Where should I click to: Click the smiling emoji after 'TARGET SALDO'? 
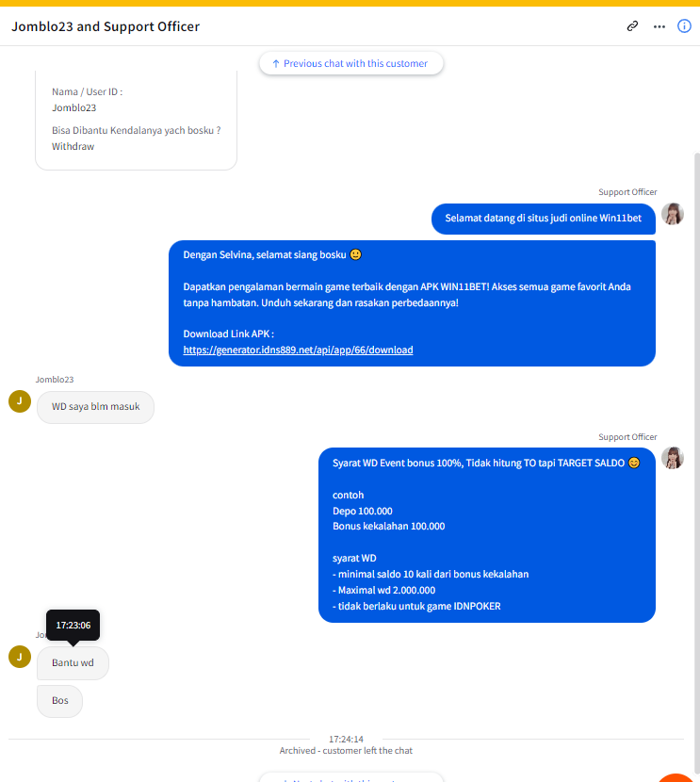pos(634,463)
